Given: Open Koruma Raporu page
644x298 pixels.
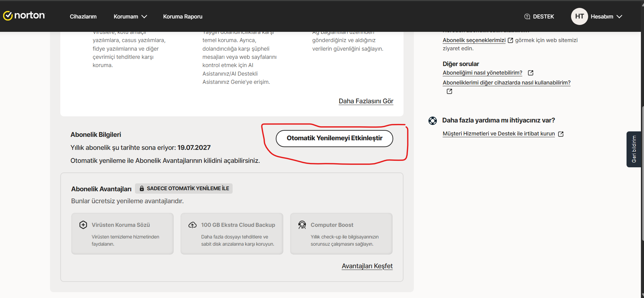Looking at the screenshot, I should pos(183,16).
